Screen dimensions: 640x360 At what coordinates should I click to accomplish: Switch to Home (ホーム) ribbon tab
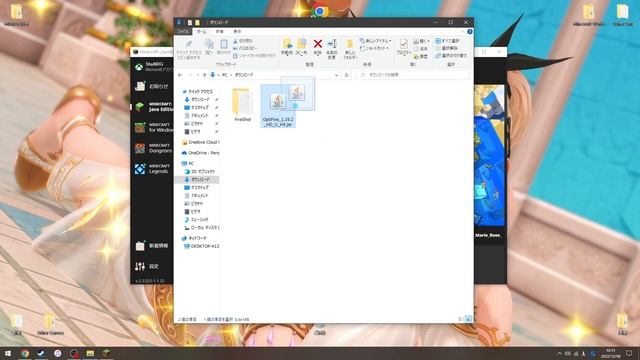tap(202, 31)
